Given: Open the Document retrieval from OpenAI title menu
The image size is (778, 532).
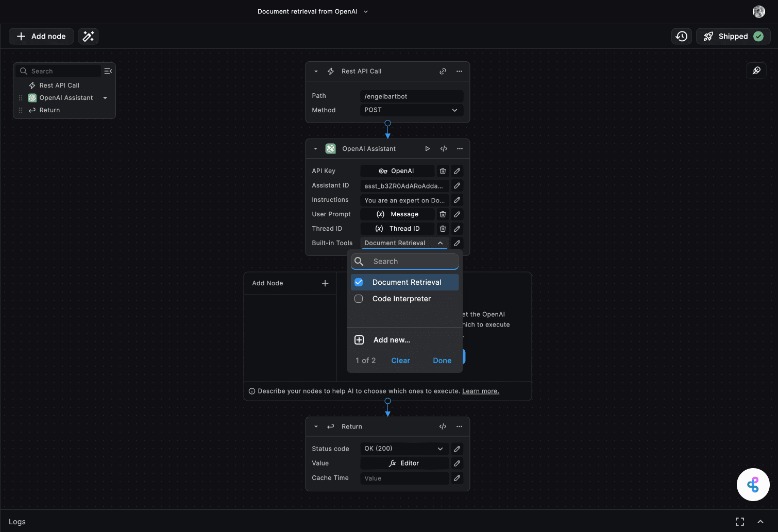Looking at the screenshot, I should (x=365, y=11).
